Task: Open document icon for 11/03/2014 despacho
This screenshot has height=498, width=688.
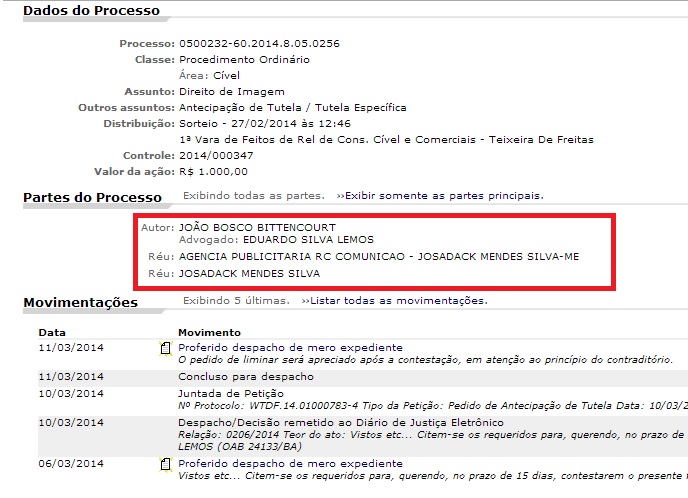Action: pos(165,348)
